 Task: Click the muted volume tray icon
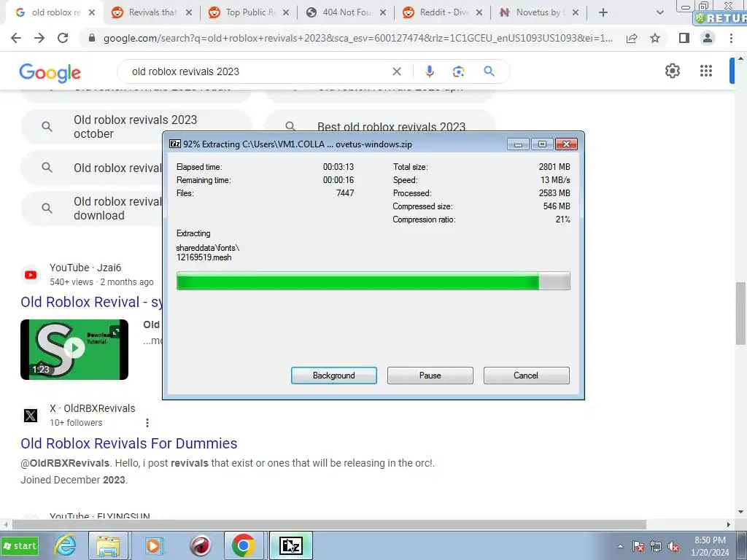click(673, 546)
